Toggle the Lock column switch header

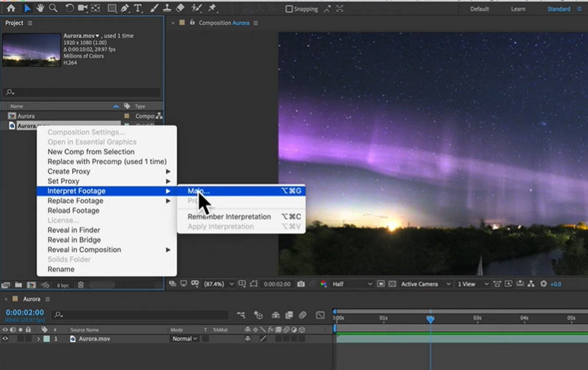pos(28,330)
